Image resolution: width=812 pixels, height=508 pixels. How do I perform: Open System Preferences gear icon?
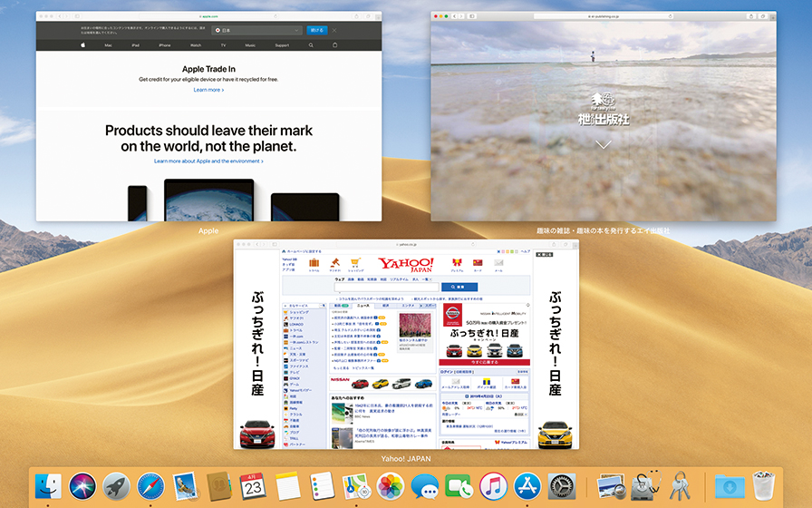pos(562,486)
